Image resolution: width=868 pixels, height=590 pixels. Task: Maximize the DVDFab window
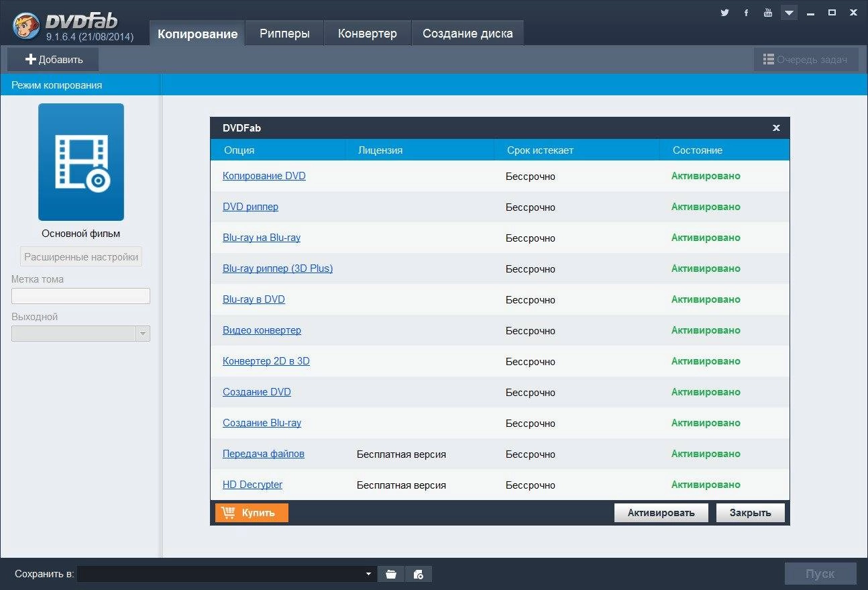point(832,13)
